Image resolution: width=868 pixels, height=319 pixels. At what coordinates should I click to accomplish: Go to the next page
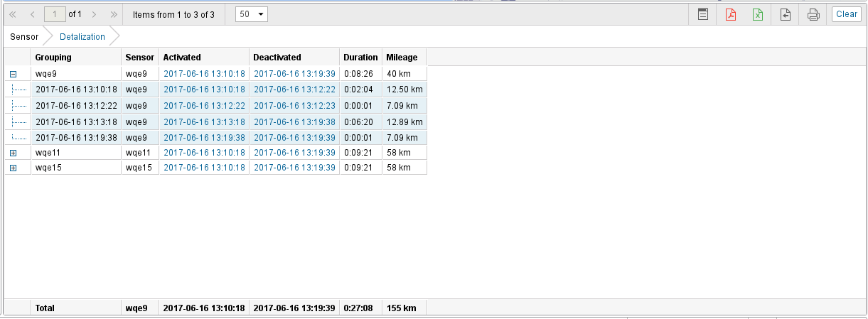click(94, 14)
